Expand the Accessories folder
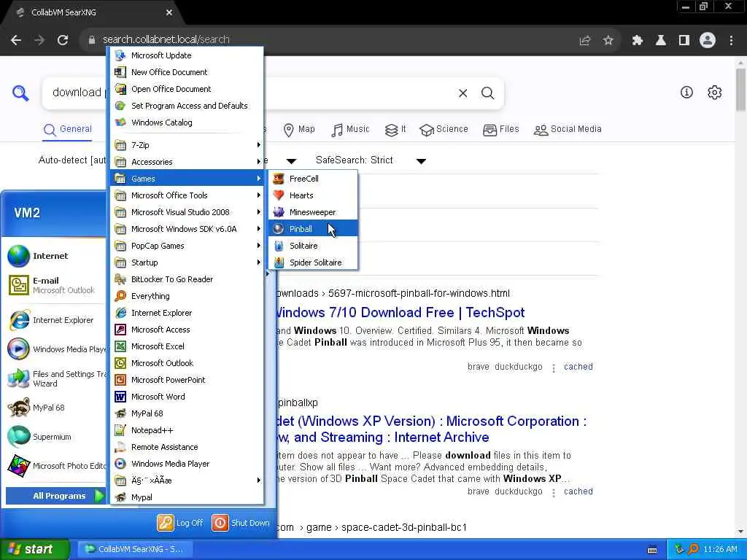The width and height of the screenshot is (747, 560). [187, 162]
